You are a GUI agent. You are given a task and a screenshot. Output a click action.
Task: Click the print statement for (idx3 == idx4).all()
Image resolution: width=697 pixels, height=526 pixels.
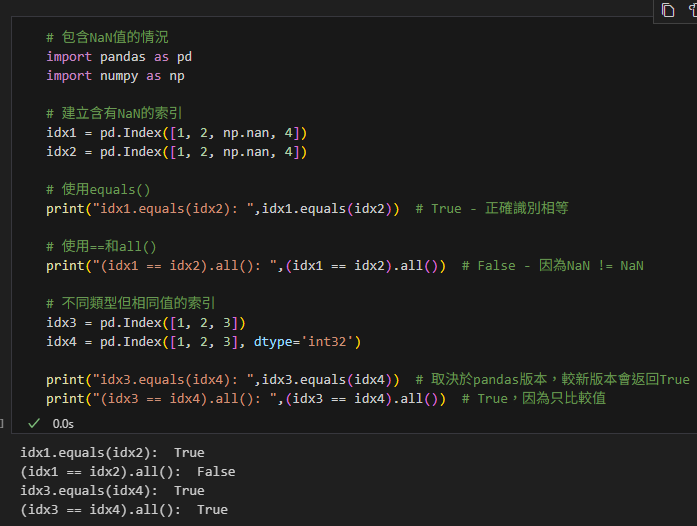(x=246, y=399)
